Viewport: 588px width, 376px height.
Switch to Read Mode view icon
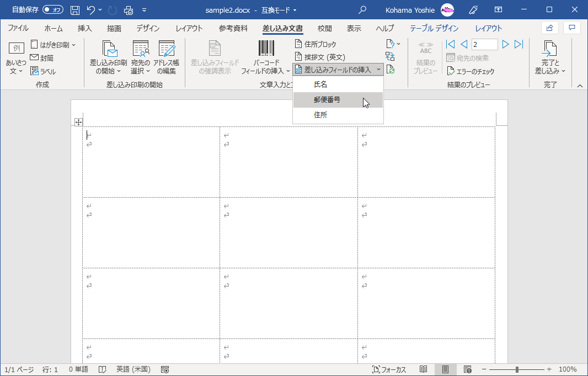[424, 369]
